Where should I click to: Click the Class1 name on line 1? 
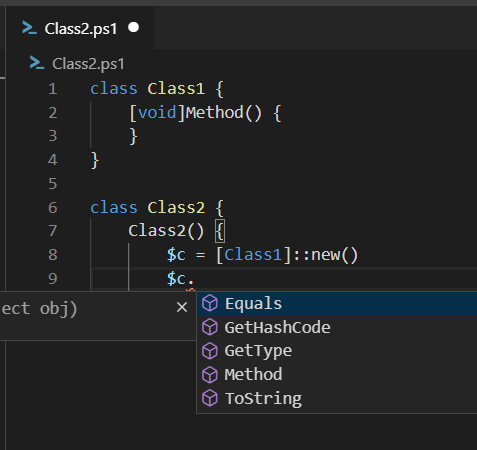click(x=176, y=89)
